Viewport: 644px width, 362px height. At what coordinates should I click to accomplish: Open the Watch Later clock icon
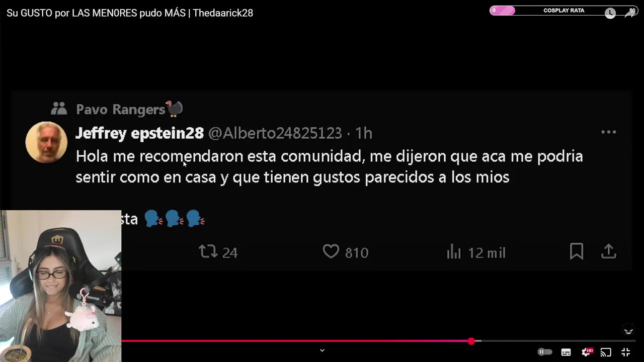point(610,14)
